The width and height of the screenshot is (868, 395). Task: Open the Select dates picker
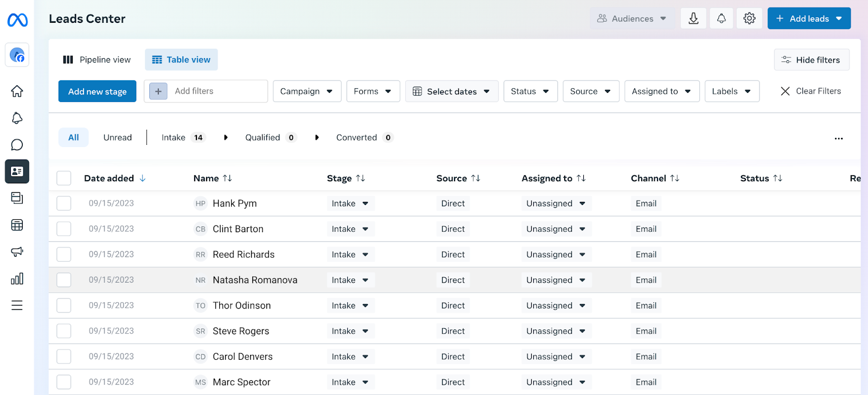tap(452, 91)
